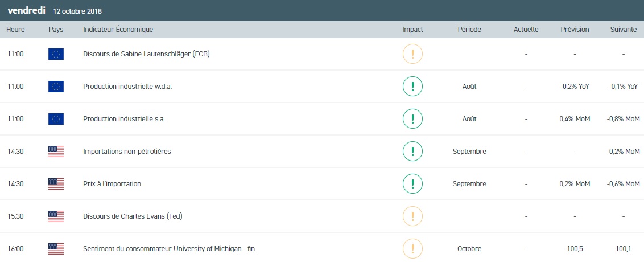Open Prix à l'importation indicator
The height and width of the screenshot is (262, 644).
112,184
